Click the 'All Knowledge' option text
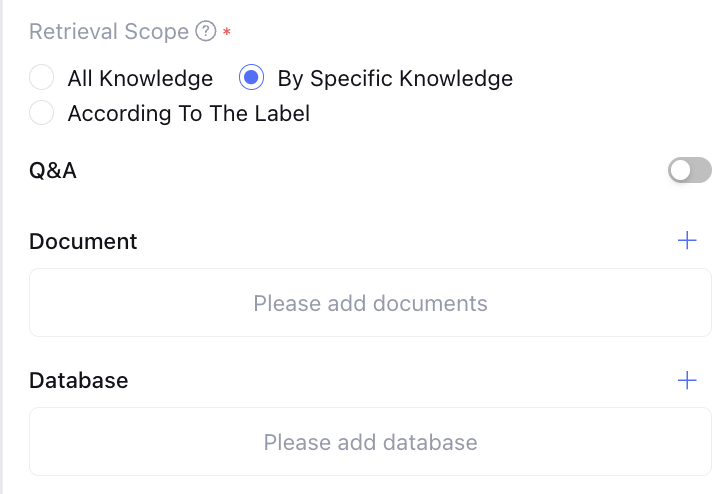The width and height of the screenshot is (728, 494). tap(140, 78)
